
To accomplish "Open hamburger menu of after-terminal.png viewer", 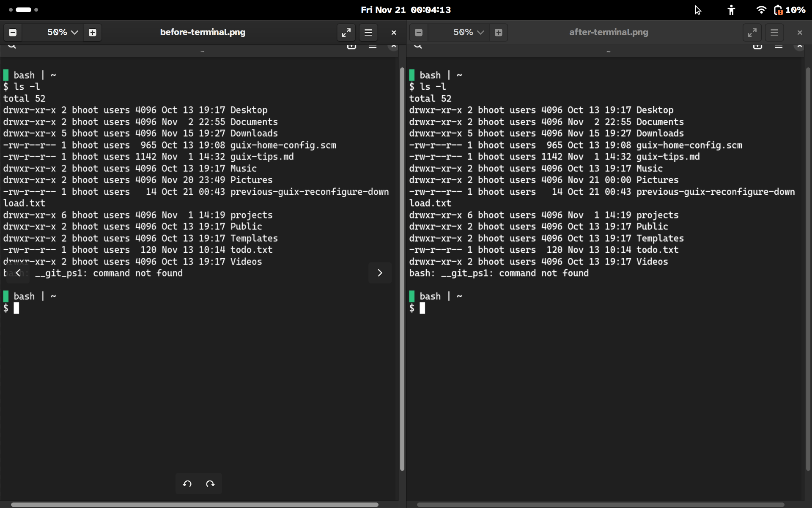I will point(774,33).
